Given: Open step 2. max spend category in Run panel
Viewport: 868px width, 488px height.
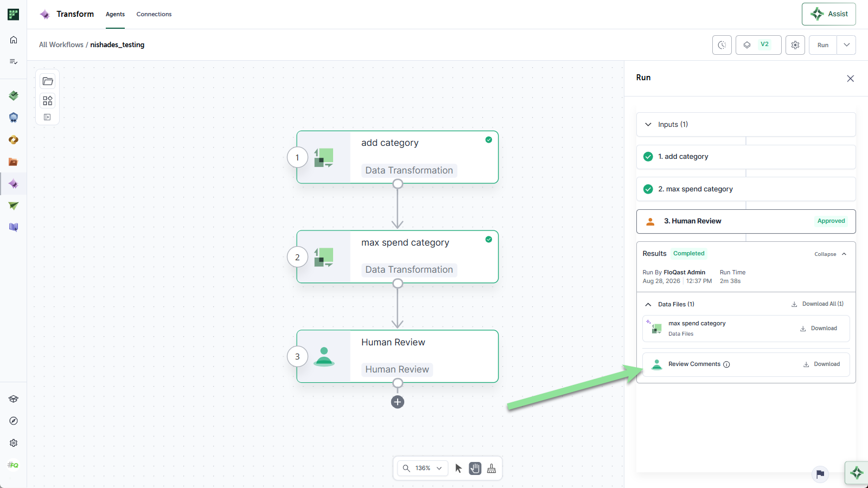Looking at the screenshot, I should [x=746, y=189].
